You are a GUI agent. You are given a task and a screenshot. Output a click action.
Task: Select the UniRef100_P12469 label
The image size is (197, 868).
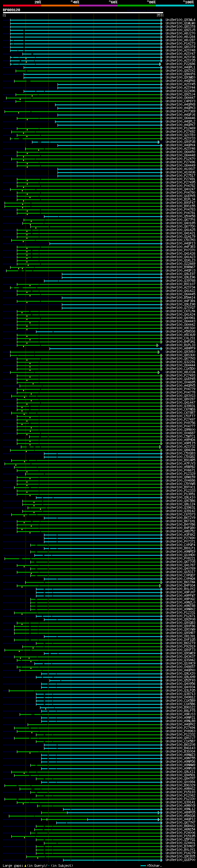(x=180, y=128)
